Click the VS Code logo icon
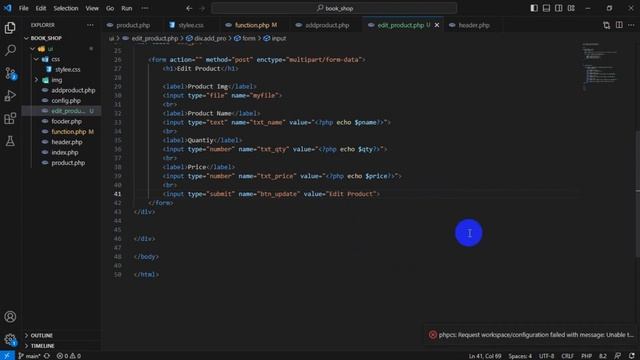This screenshot has height=360, width=640. tap(7, 8)
